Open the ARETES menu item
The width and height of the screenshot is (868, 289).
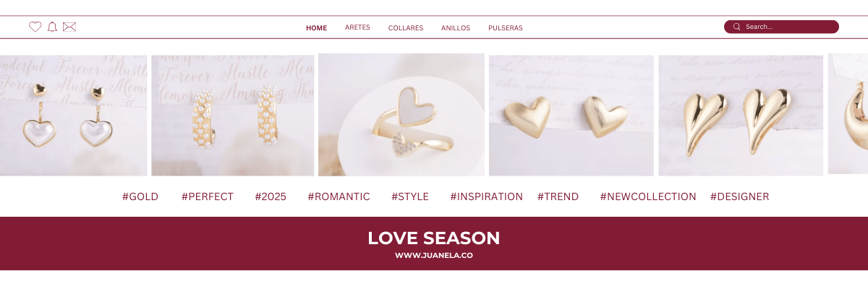pos(357,27)
